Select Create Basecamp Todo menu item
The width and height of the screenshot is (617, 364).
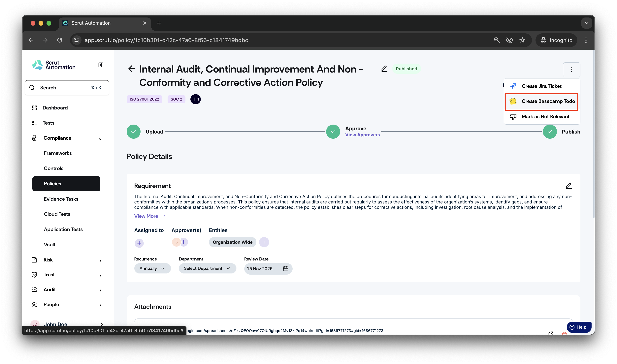(542, 101)
